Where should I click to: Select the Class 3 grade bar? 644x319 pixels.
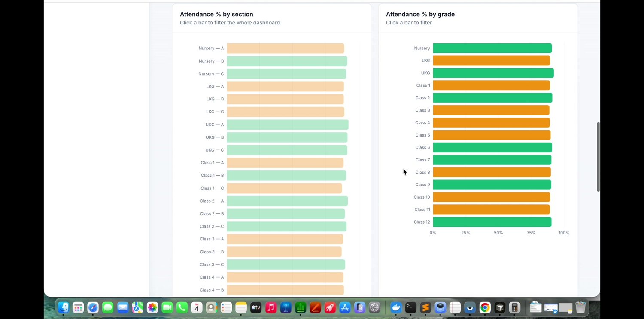click(x=491, y=110)
